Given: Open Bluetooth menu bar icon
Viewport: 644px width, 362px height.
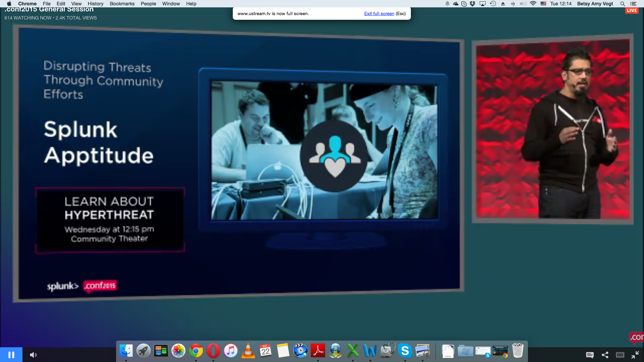Looking at the screenshot, I should coord(513,4).
